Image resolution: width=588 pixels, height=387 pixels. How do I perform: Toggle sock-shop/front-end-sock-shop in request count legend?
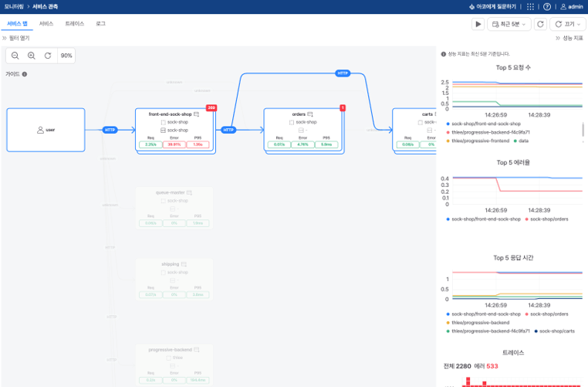click(484, 124)
